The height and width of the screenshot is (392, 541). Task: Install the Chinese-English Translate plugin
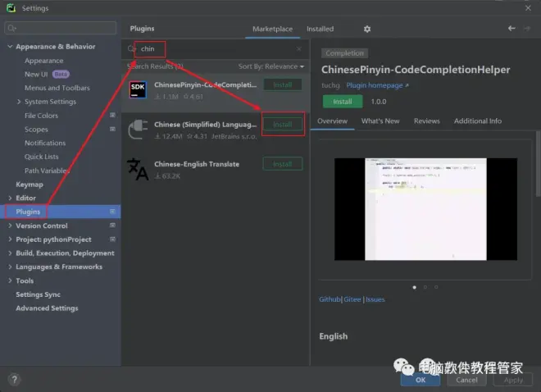pyautogui.click(x=283, y=164)
